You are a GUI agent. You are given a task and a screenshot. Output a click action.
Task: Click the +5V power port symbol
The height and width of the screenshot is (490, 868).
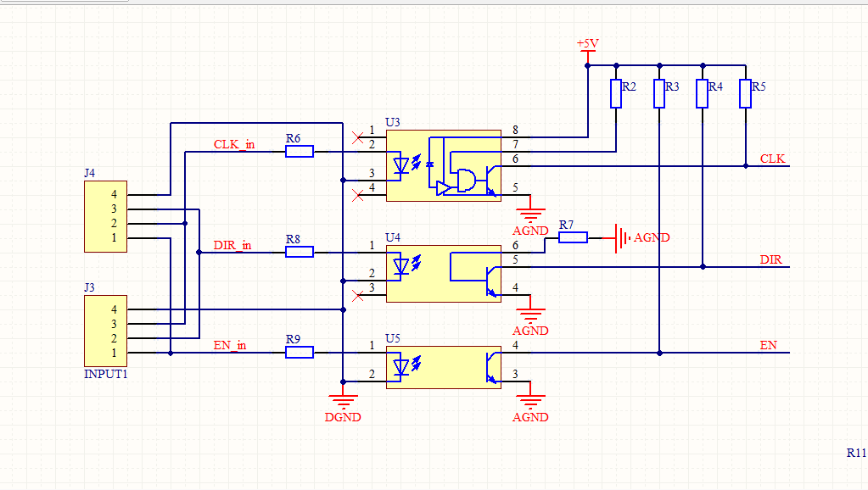click(588, 51)
